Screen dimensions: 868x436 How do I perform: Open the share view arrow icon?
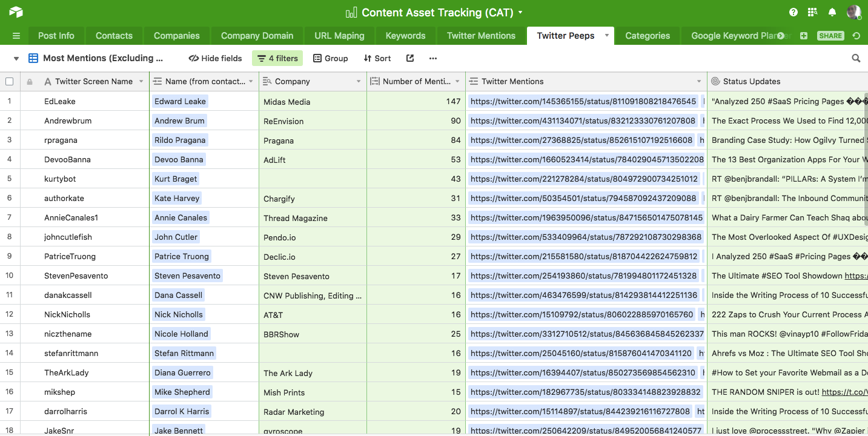click(x=410, y=58)
